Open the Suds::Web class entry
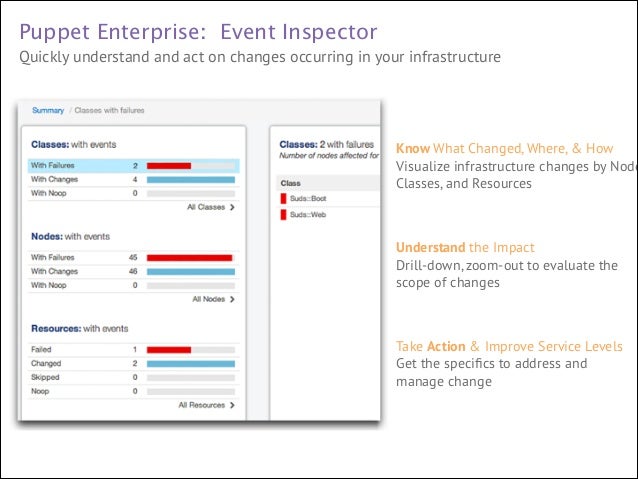Image resolution: width=638 pixels, height=479 pixels. [x=308, y=215]
